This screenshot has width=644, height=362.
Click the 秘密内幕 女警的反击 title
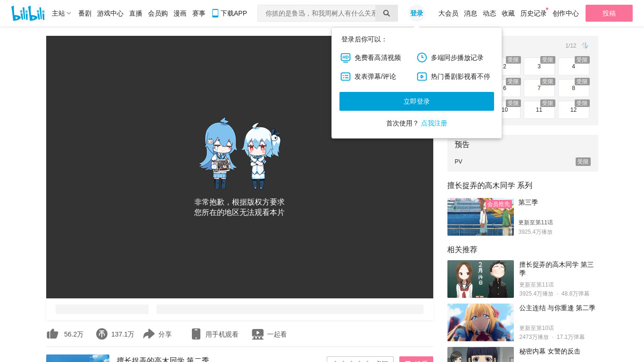[550, 352]
